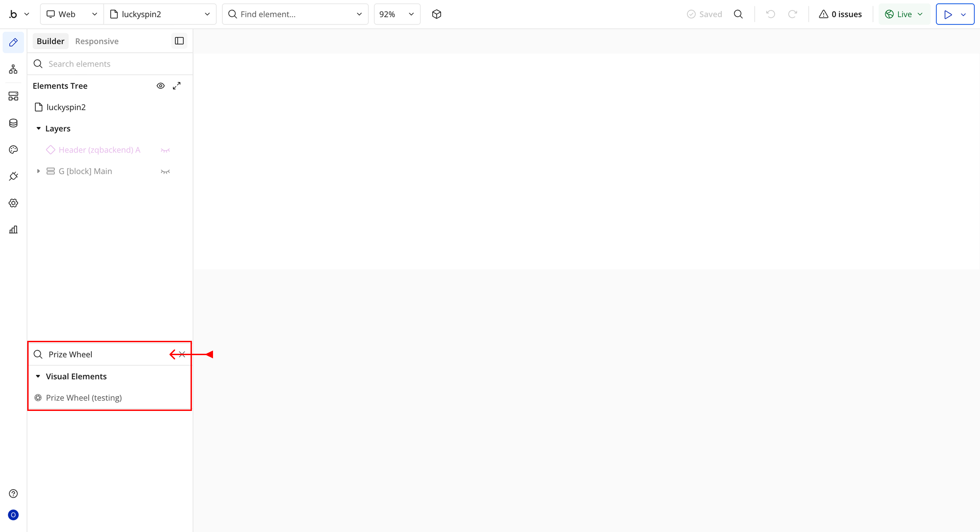Clear the Prize Wheel search text

(182, 354)
